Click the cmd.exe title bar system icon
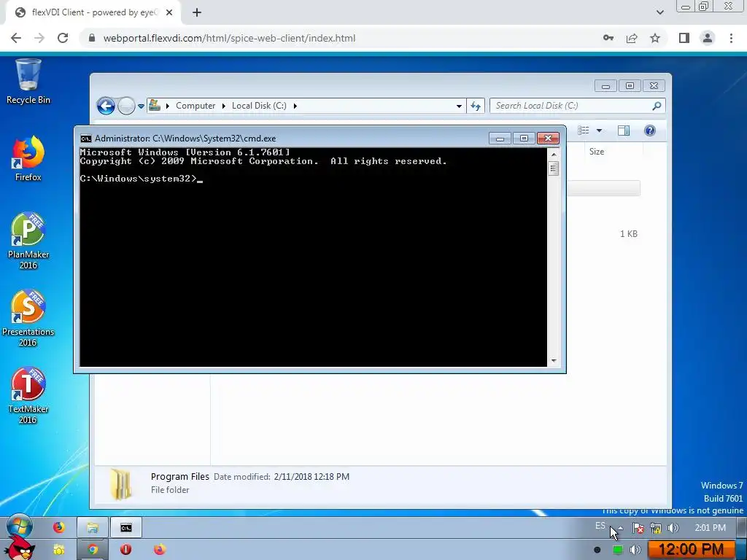747x560 pixels. (86, 139)
